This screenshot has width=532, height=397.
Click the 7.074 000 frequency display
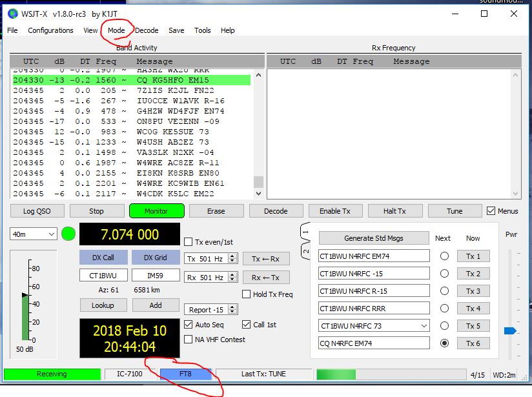click(x=130, y=234)
